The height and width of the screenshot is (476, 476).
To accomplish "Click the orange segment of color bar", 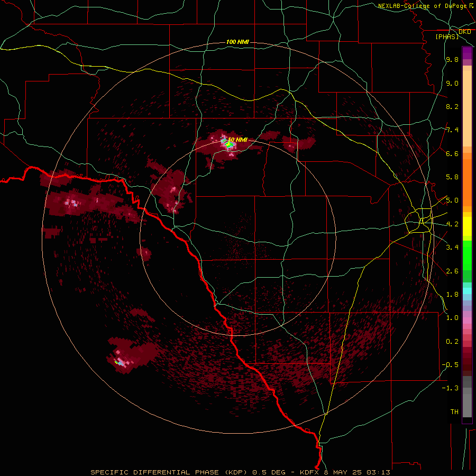I will pyautogui.click(x=467, y=182).
